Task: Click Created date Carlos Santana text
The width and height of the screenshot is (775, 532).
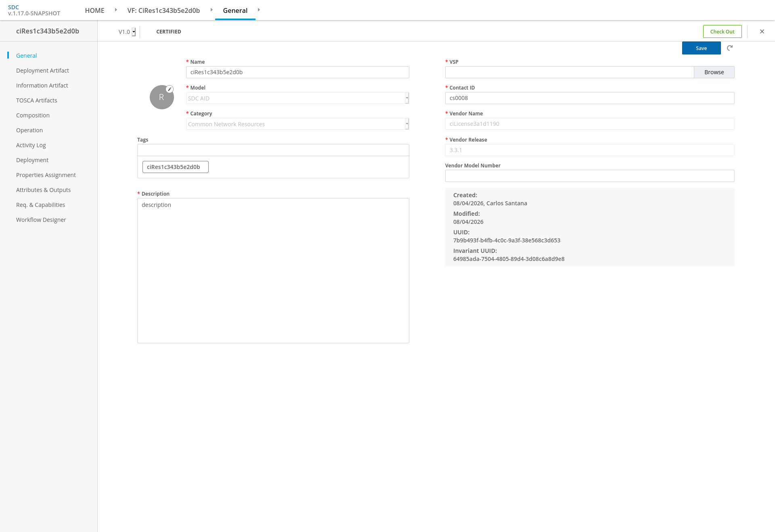Action: click(490, 203)
